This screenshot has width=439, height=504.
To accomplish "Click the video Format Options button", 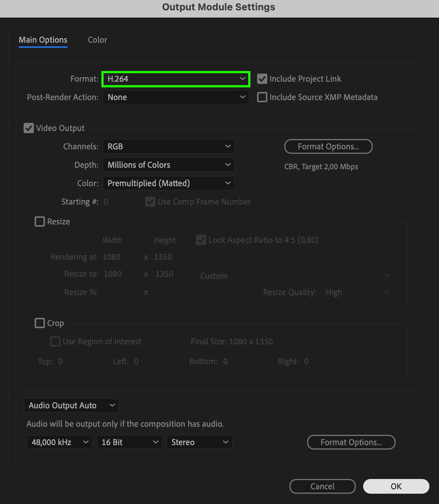I will pyautogui.click(x=328, y=146).
